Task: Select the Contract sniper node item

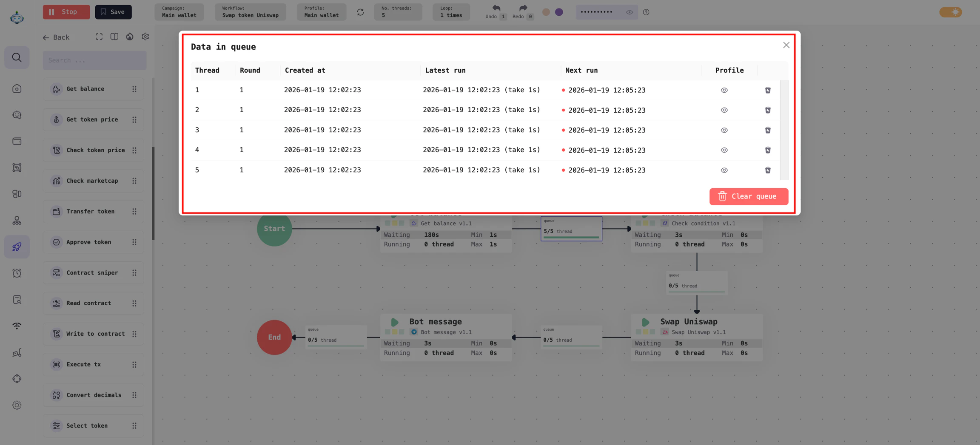Action: click(93, 272)
